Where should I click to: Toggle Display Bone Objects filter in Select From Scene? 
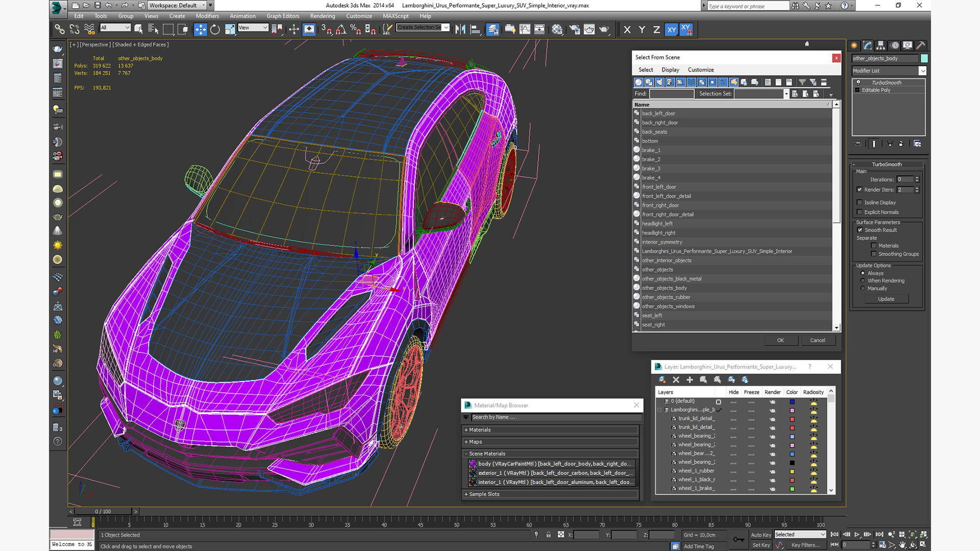click(x=723, y=82)
